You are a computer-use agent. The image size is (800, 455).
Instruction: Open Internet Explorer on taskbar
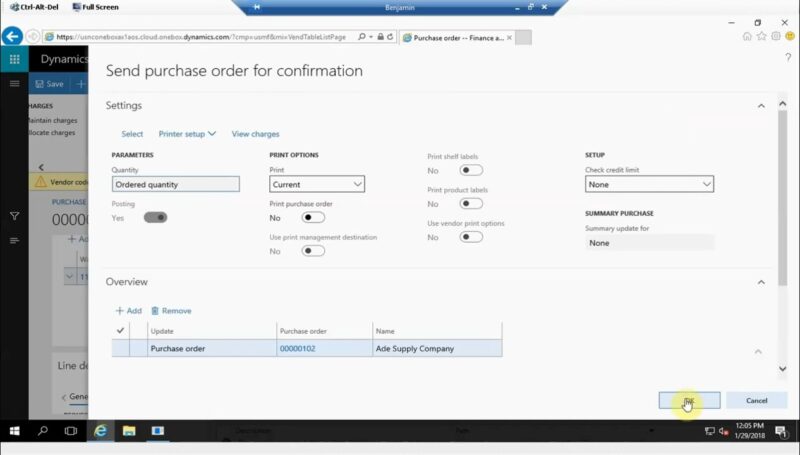101,431
